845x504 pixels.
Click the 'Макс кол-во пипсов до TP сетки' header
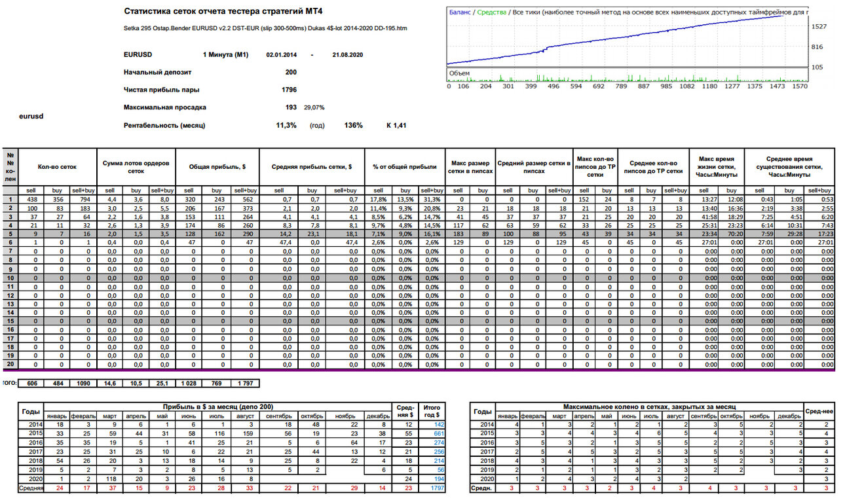coord(595,167)
